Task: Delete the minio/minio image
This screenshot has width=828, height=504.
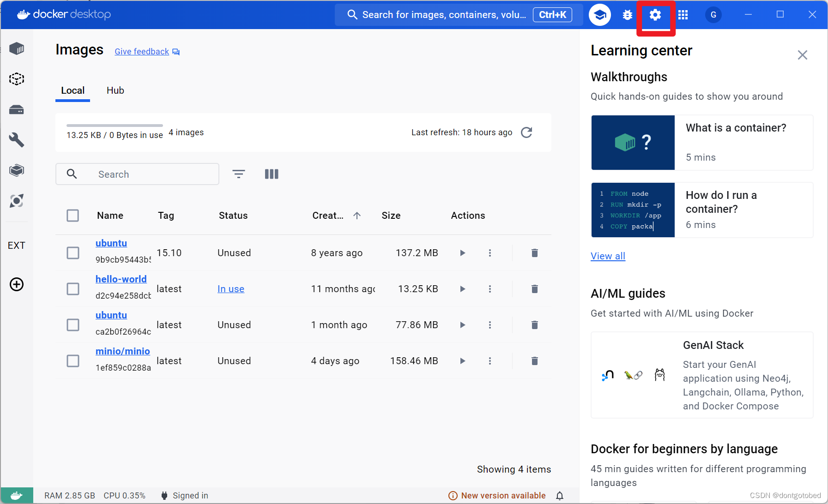Action: pyautogui.click(x=535, y=361)
